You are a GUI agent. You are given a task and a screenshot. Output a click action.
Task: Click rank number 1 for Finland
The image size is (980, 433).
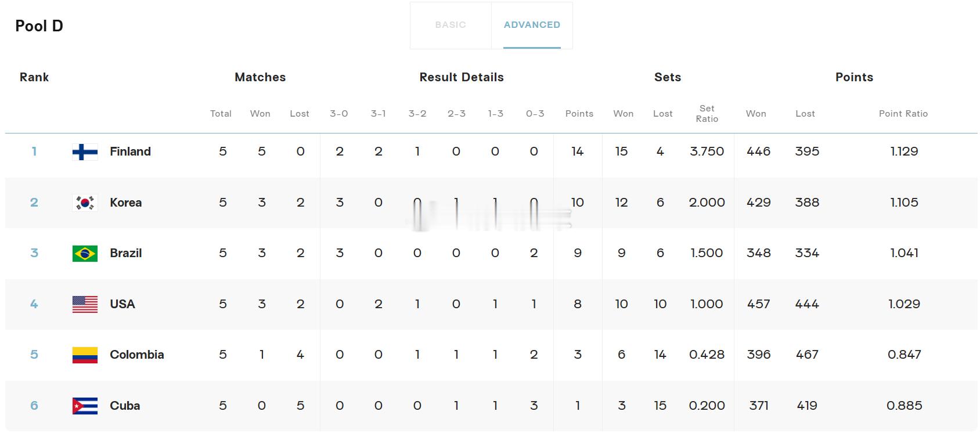[34, 151]
